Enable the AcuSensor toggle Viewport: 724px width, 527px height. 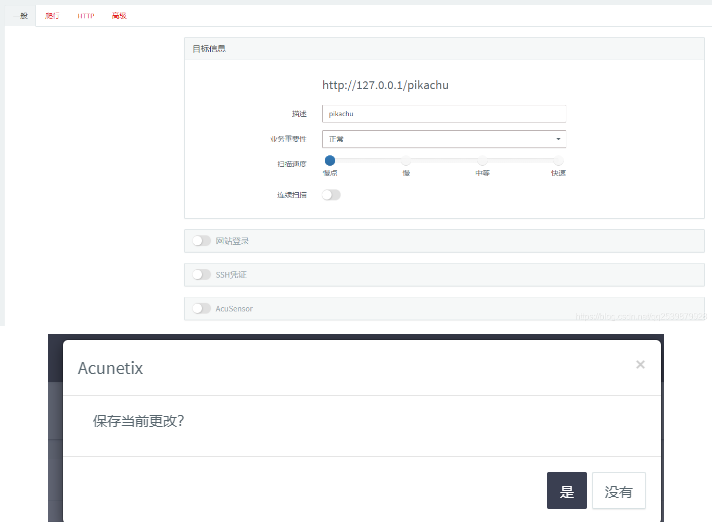[201, 308]
